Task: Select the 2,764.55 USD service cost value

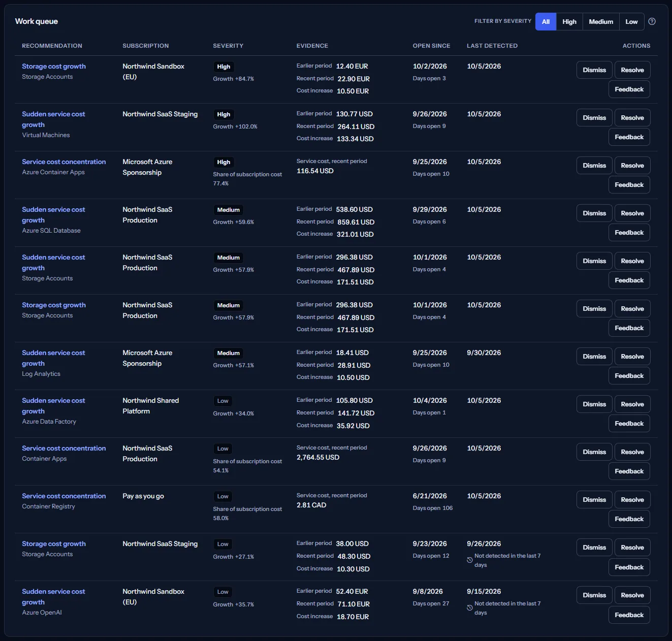Action: click(318, 458)
